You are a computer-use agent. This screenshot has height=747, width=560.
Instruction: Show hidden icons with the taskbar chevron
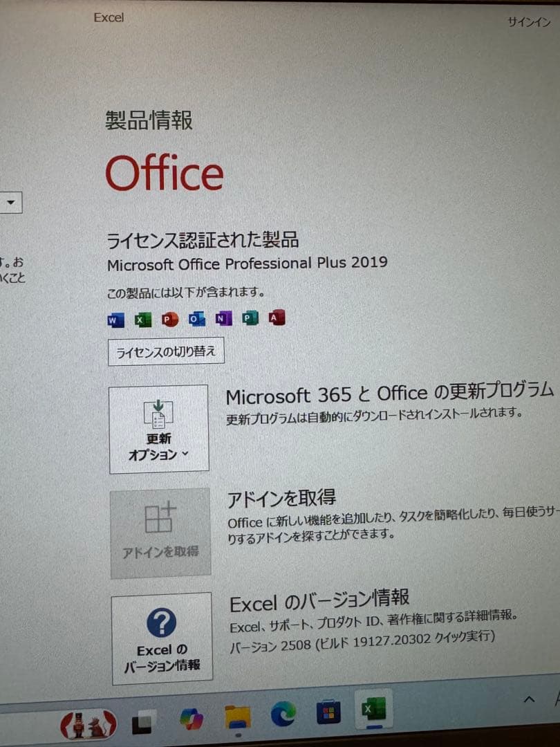pyautogui.click(x=530, y=699)
